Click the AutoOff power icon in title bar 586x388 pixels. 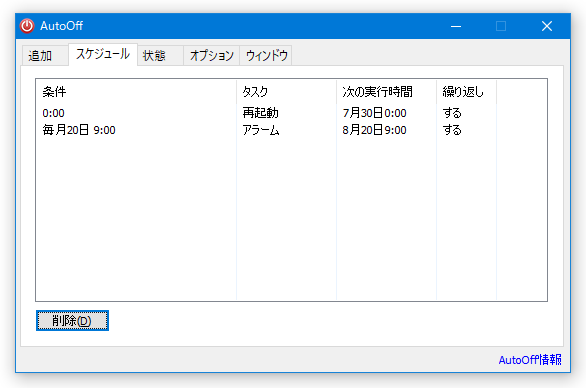click(27, 26)
